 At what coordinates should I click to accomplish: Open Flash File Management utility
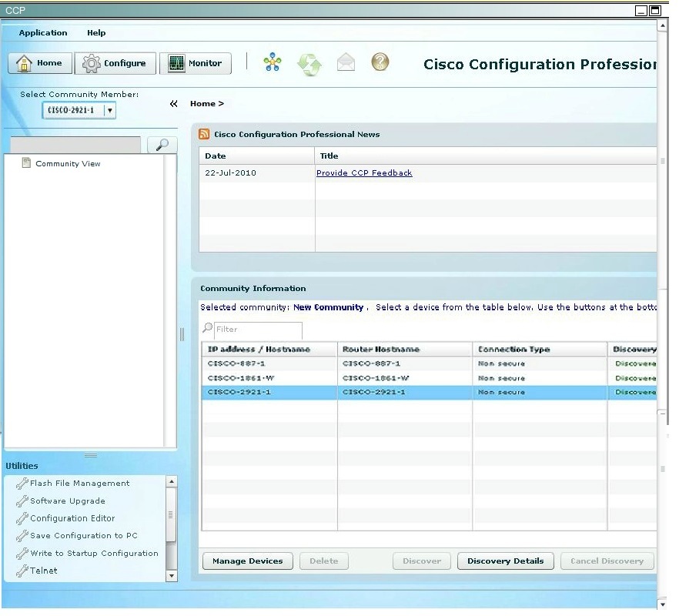point(80,484)
